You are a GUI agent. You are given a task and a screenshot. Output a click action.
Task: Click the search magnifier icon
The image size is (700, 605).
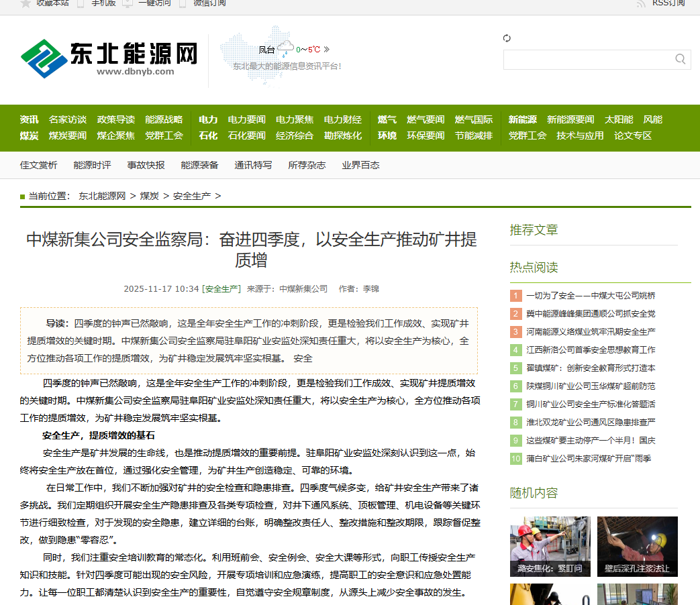tap(680, 59)
